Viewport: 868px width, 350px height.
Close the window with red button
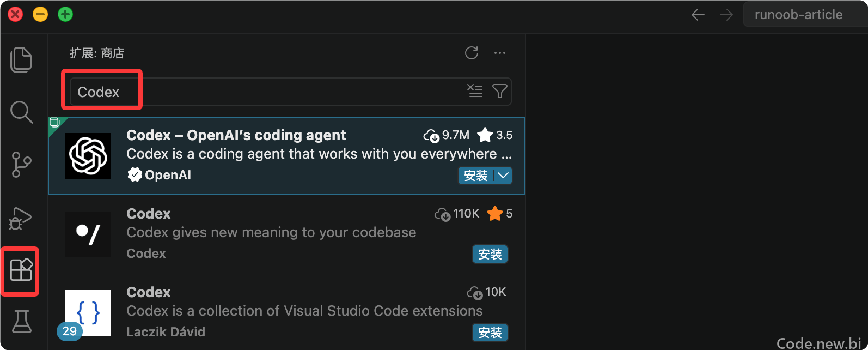coord(16,14)
